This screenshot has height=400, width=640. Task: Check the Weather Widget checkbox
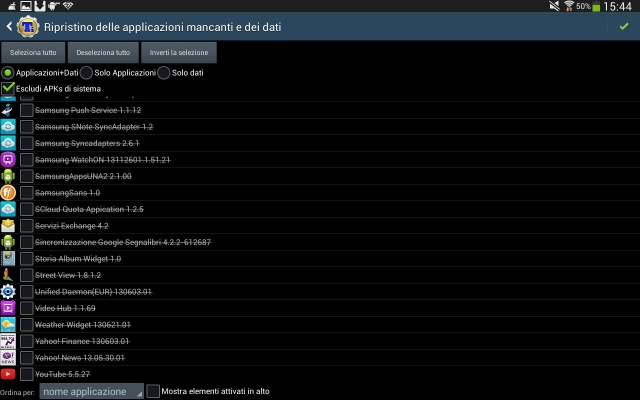coord(27,325)
